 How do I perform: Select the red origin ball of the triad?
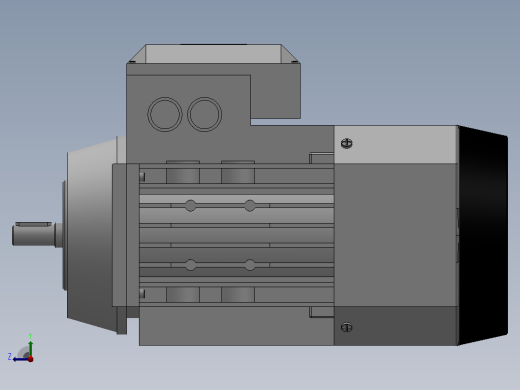(x=31, y=359)
